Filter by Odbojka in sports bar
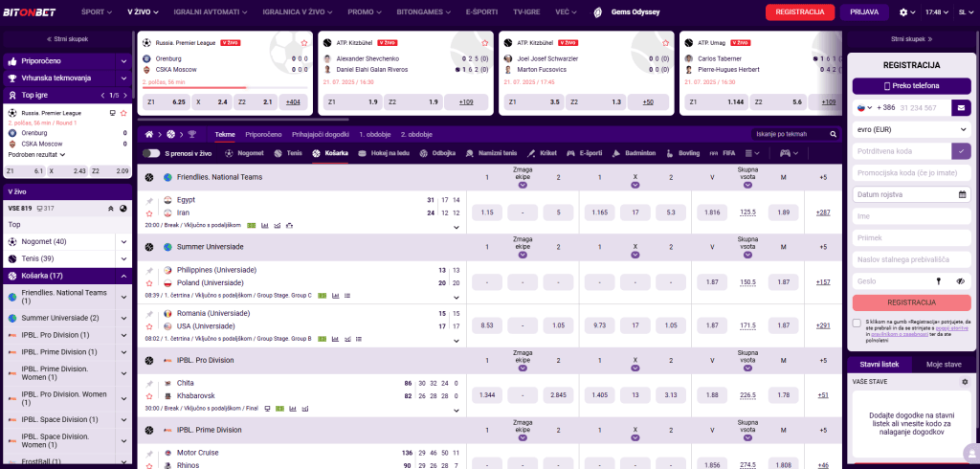Viewport: 980px width, 469px height. point(437,152)
